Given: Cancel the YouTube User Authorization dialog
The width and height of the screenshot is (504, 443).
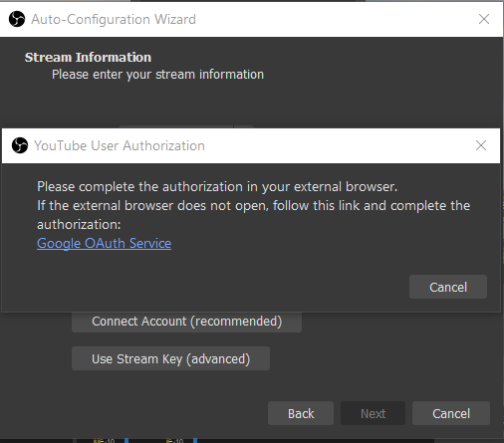Looking at the screenshot, I should click(448, 287).
